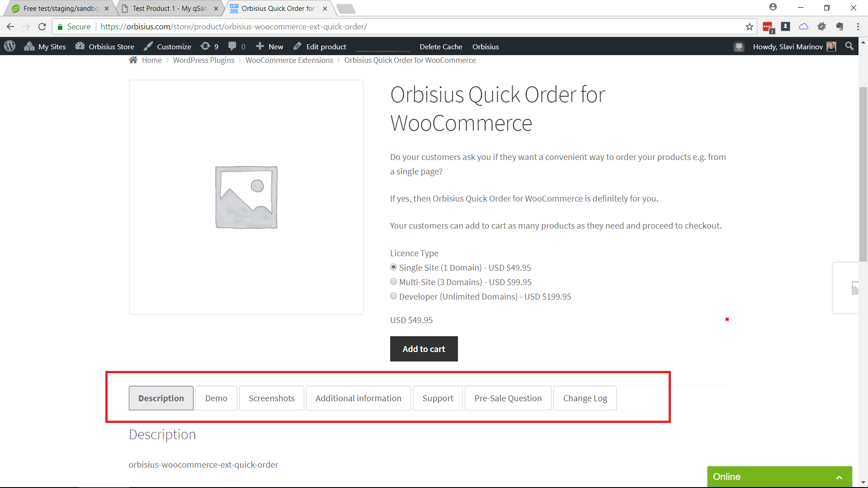Open WordPress Plugins breadcrumb link
The height and width of the screenshot is (488, 868).
203,60
